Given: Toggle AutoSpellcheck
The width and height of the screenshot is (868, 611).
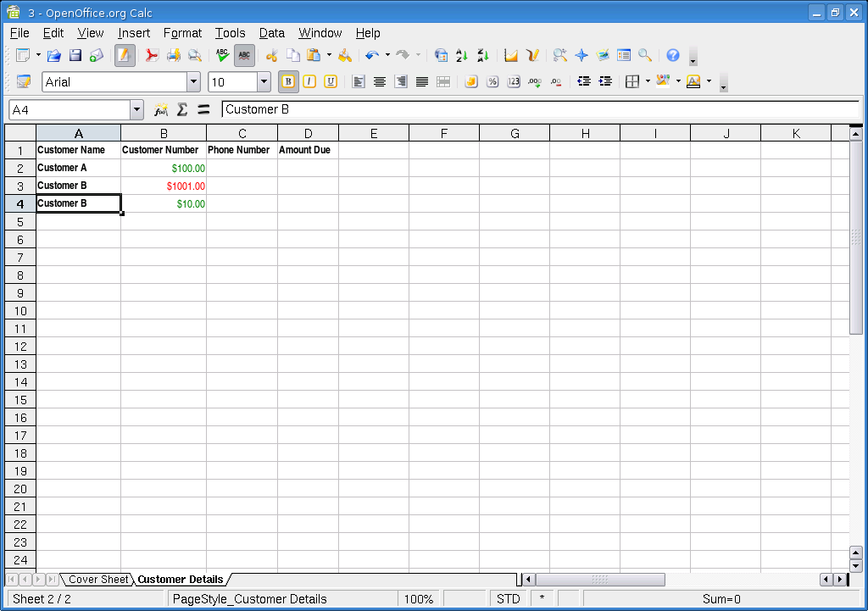Looking at the screenshot, I should [x=244, y=56].
